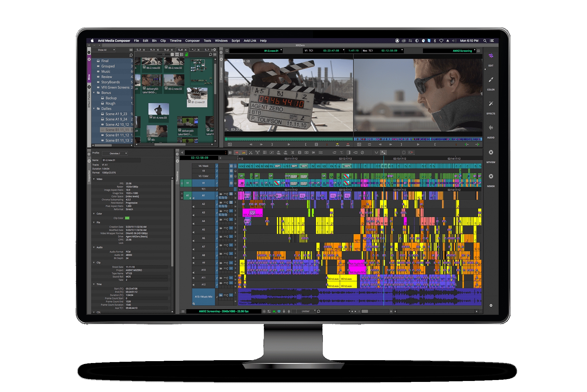Switch the bin to frame view icon

coord(177,54)
